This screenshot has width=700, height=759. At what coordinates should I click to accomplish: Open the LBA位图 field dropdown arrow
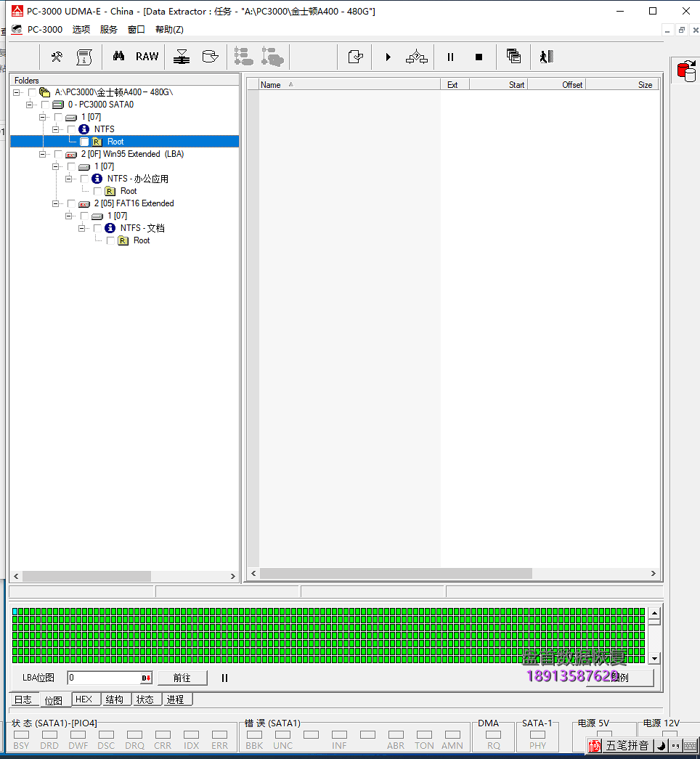tap(146, 678)
